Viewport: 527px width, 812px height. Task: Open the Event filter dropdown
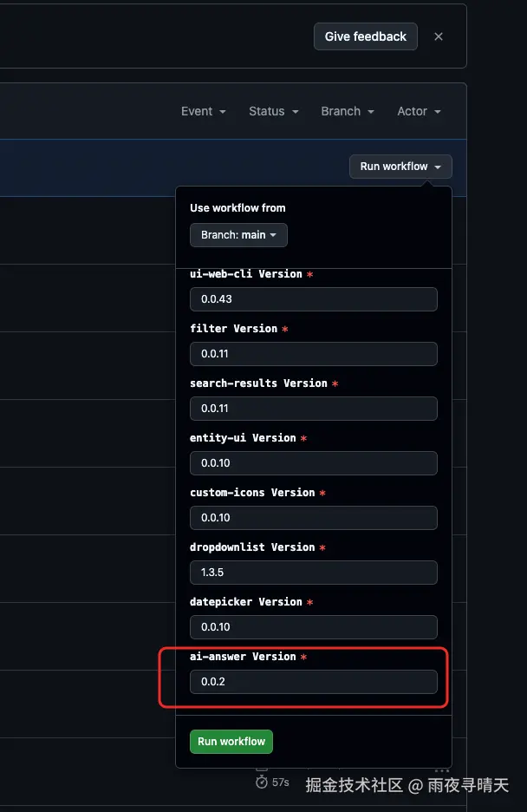pos(203,111)
